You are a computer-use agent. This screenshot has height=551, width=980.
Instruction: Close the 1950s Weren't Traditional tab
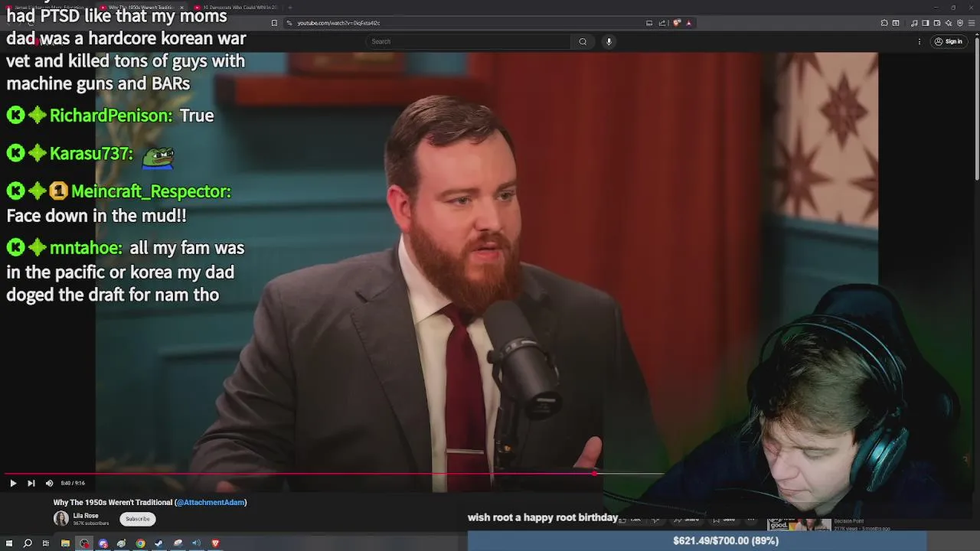(181, 8)
